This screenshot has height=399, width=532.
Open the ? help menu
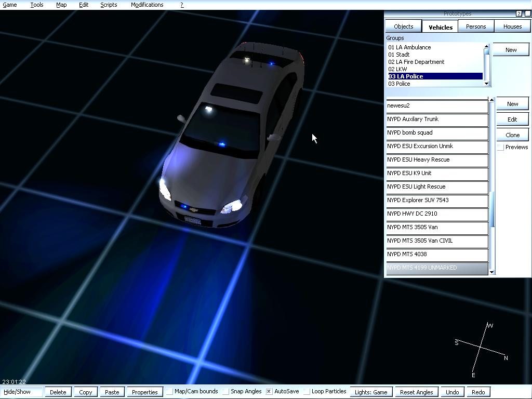point(182,5)
